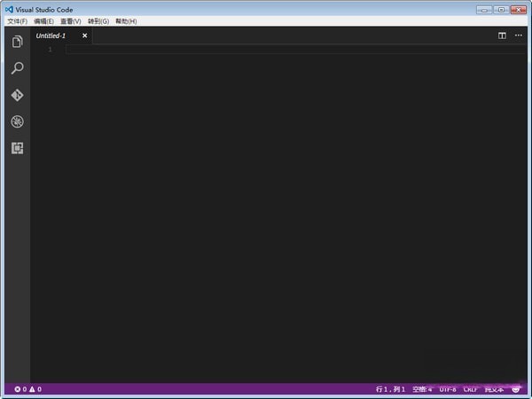The width and height of the screenshot is (532, 399).
Task: Open the editor more actions (...) menu
Action: point(519,35)
